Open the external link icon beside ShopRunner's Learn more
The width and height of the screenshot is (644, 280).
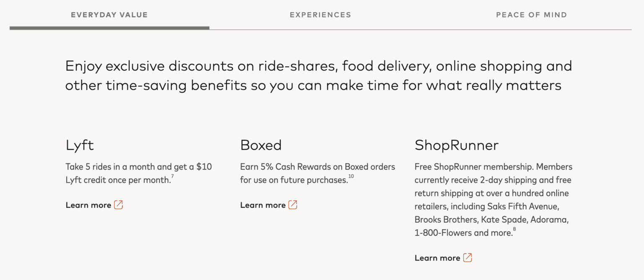pyautogui.click(x=467, y=258)
